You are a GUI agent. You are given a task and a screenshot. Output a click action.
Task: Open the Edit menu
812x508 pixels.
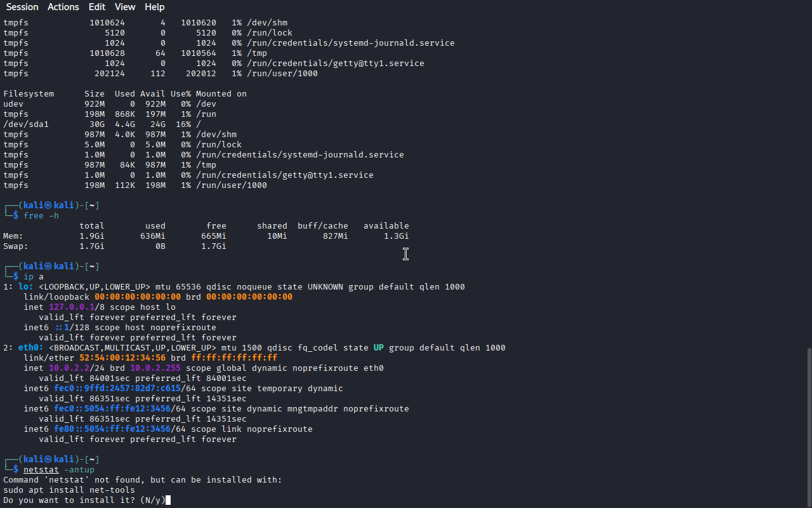[97, 7]
